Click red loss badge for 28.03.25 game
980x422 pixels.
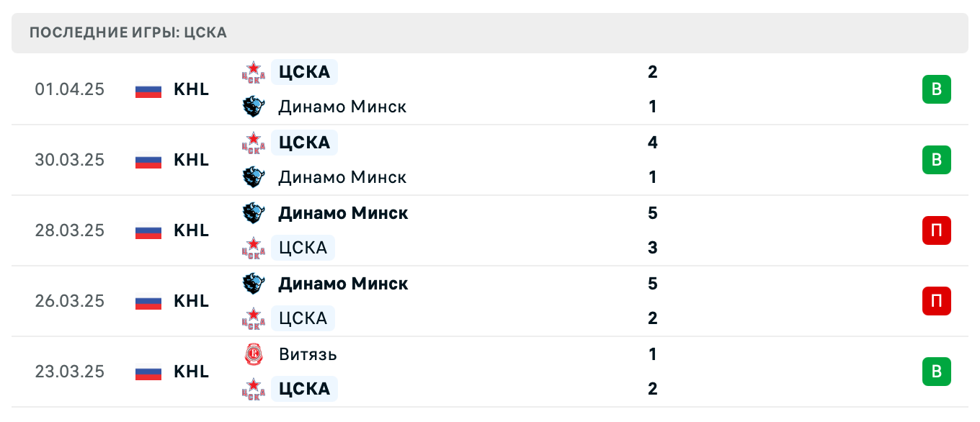click(x=936, y=230)
